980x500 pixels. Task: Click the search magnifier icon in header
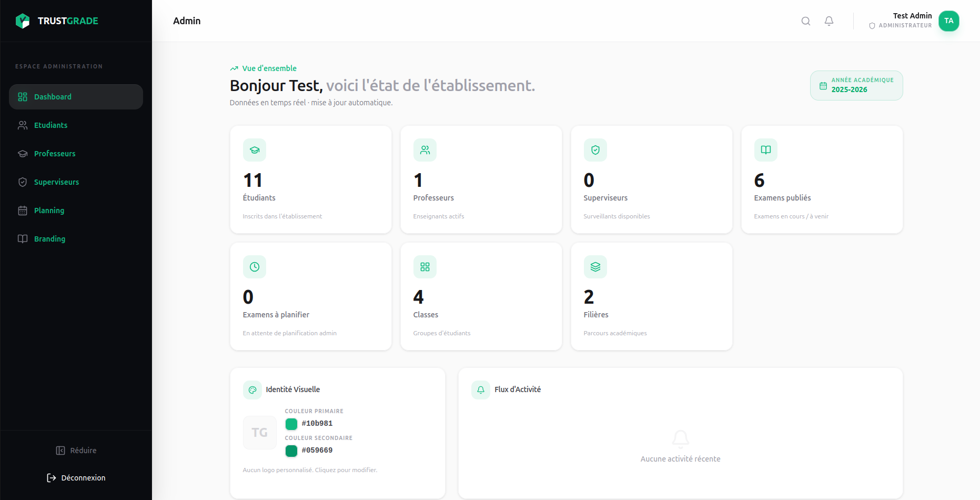tap(805, 21)
